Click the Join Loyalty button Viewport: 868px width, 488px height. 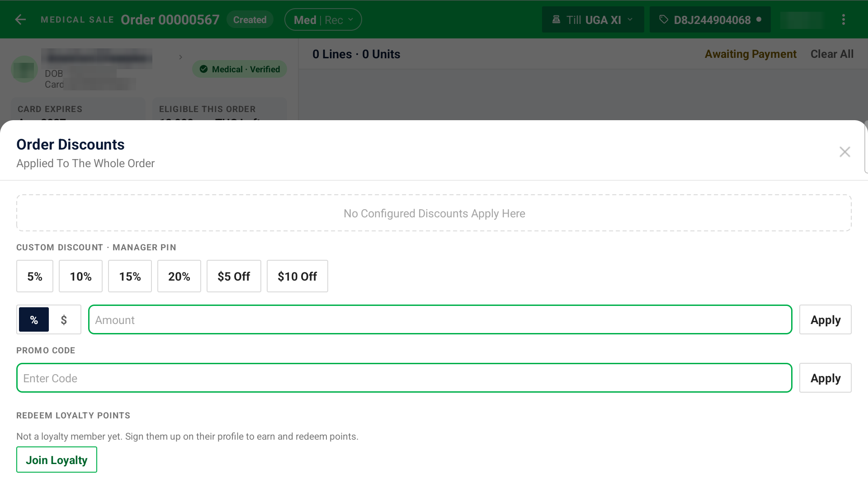[x=57, y=460]
